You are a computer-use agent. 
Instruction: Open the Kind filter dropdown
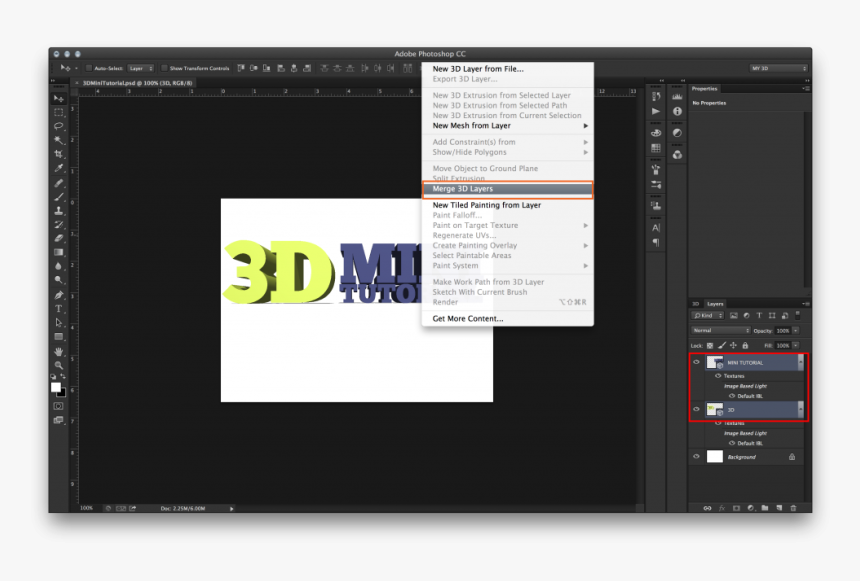tap(705, 316)
